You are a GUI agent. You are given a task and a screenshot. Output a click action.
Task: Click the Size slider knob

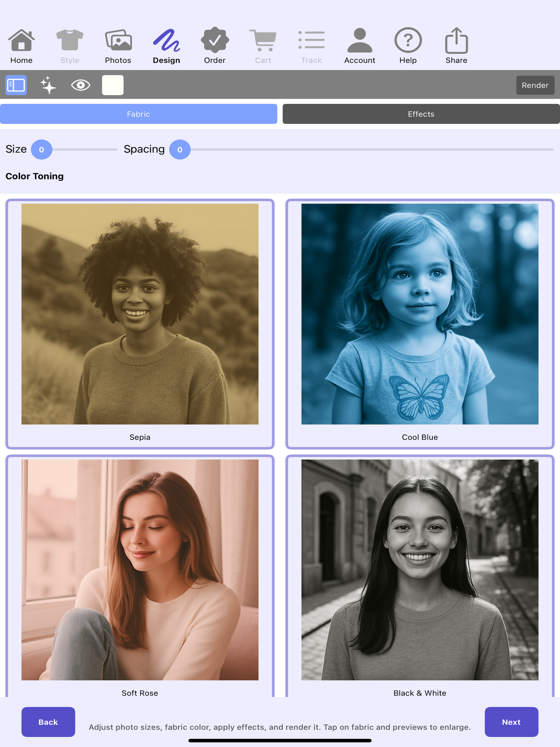coord(42,150)
